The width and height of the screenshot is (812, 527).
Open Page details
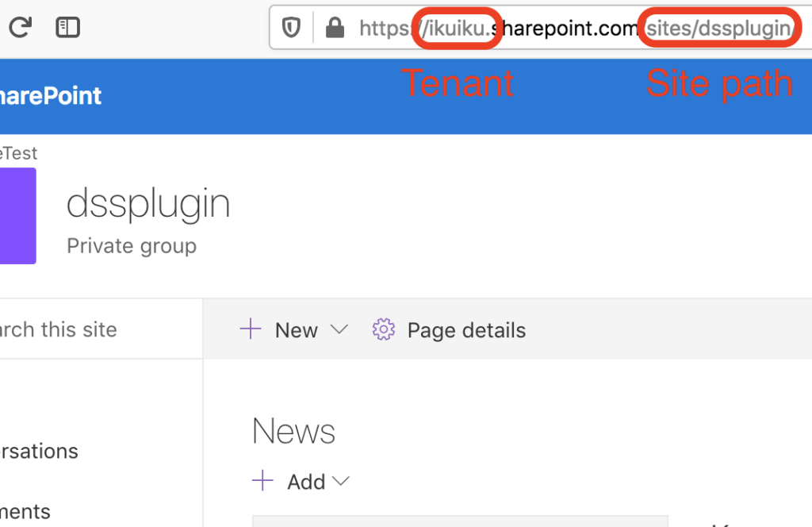[465, 329]
